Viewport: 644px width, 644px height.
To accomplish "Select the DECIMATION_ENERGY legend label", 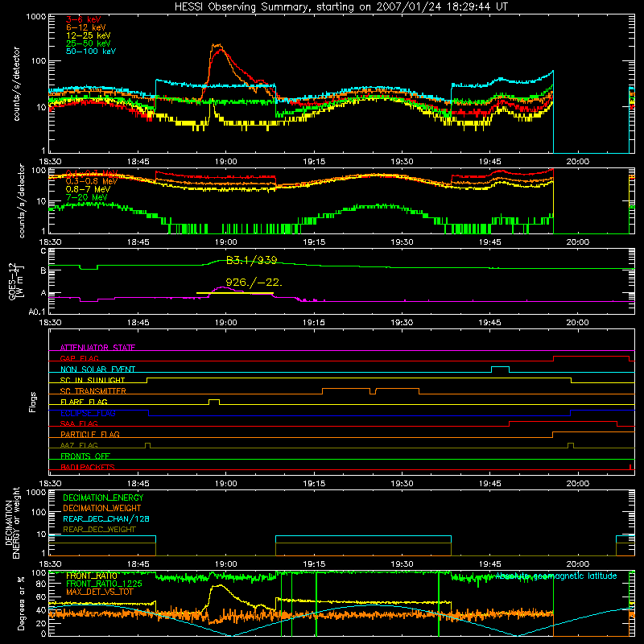I will coord(103,497).
